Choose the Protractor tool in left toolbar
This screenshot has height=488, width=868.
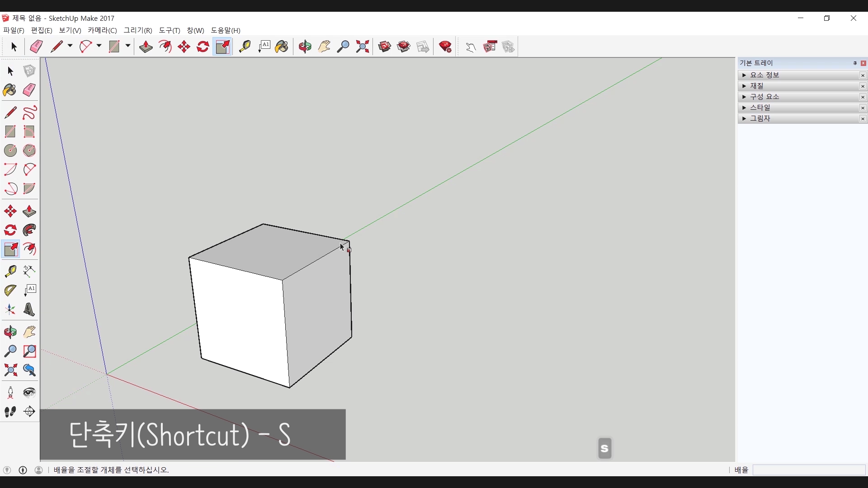pyautogui.click(x=10, y=290)
